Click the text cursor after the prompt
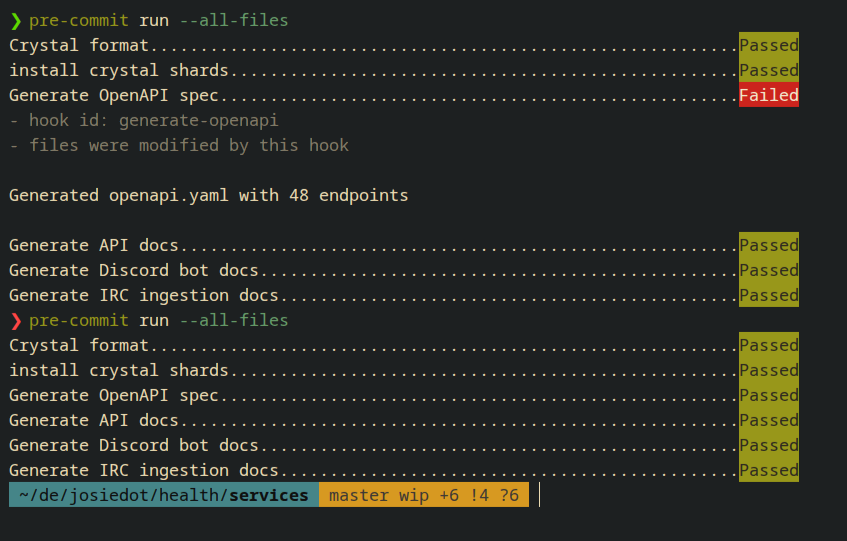Viewport: 847px width, 541px height. click(539, 495)
